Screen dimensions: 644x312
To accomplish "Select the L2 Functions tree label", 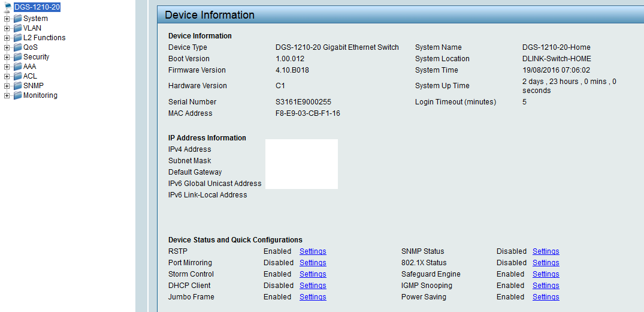I will coord(44,38).
